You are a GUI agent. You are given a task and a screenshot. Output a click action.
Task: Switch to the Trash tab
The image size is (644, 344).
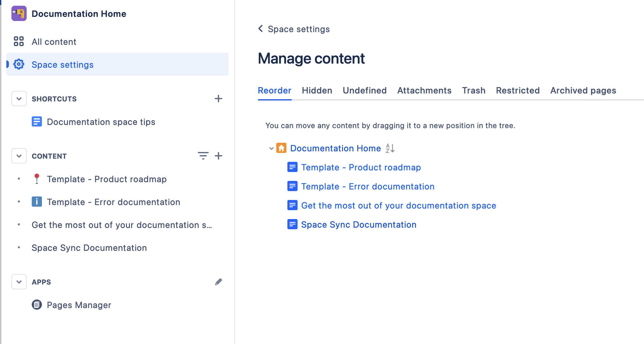pyautogui.click(x=473, y=91)
